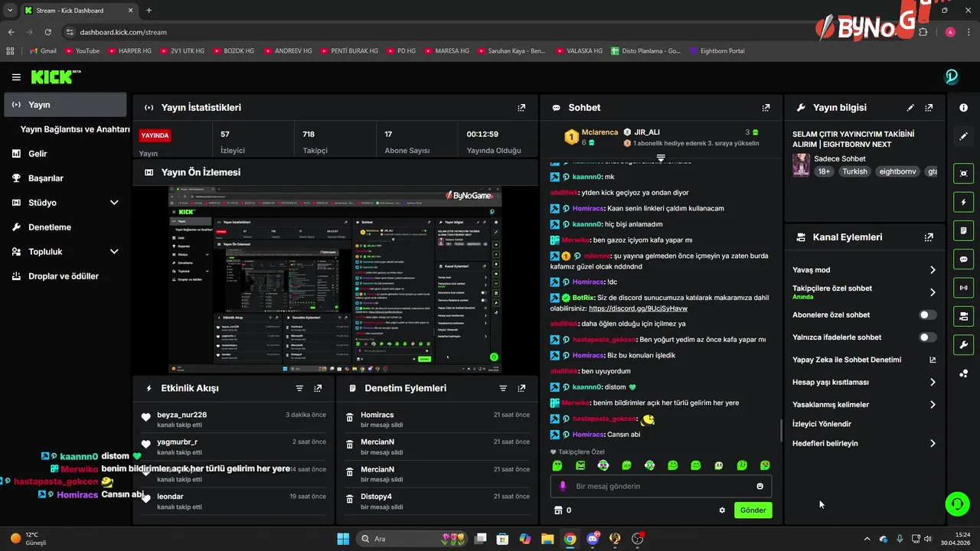This screenshot has width=980, height=551.
Task: Open Yavaş mod options chevron
Action: click(x=933, y=270)
